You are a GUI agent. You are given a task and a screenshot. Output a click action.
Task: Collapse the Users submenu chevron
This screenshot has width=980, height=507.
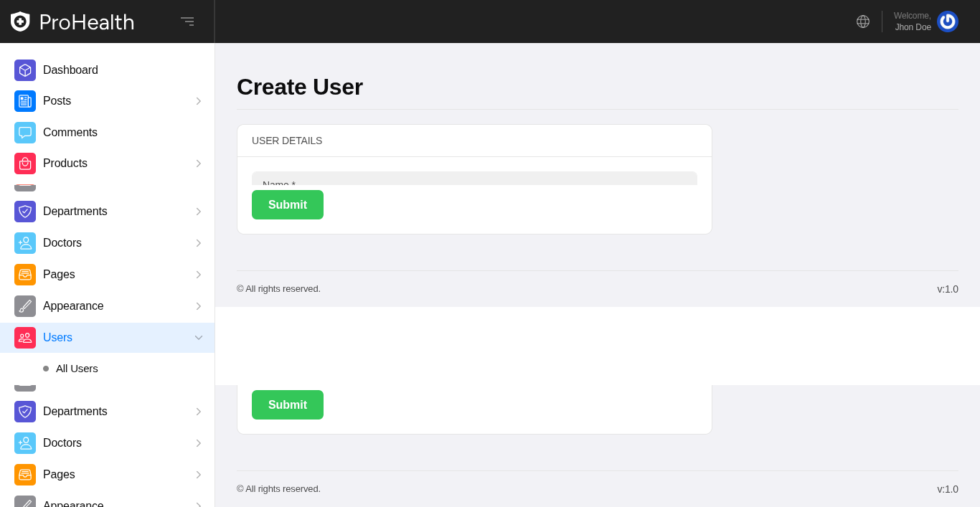click(199, 338)
